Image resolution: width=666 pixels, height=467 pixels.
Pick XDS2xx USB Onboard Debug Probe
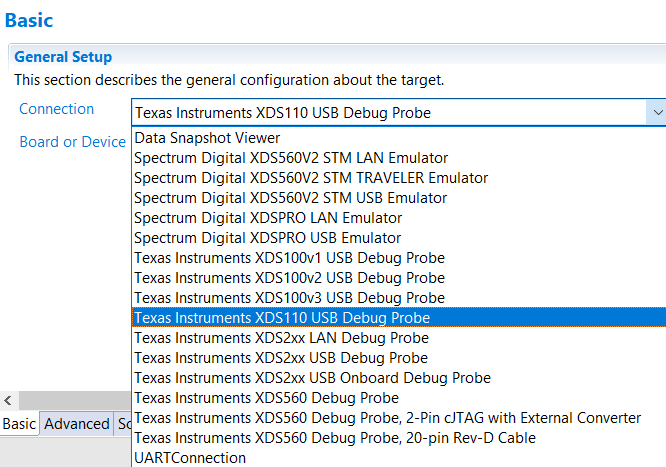click(x=312, y=378)
